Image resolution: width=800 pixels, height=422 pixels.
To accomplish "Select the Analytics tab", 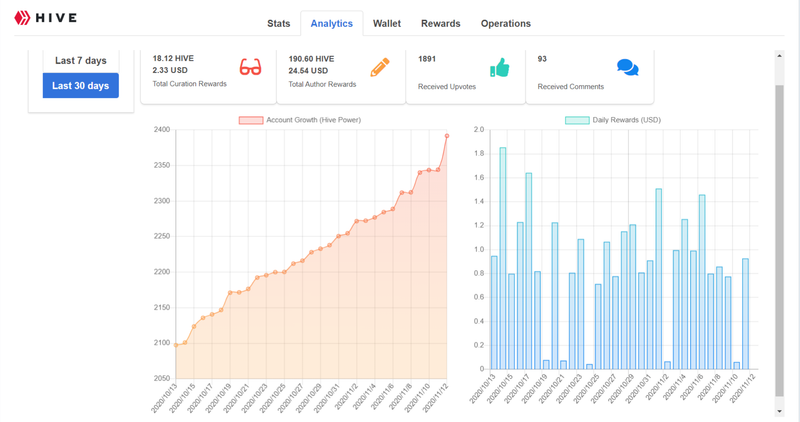I will click(332, 23).
